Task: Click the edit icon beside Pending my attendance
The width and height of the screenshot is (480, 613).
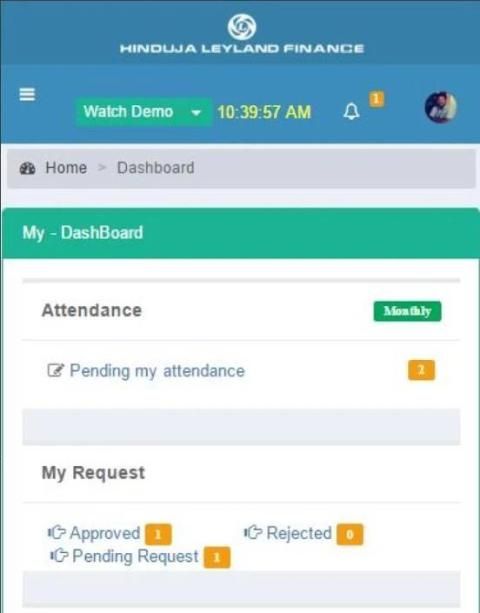Action: (x=55, y=370)
